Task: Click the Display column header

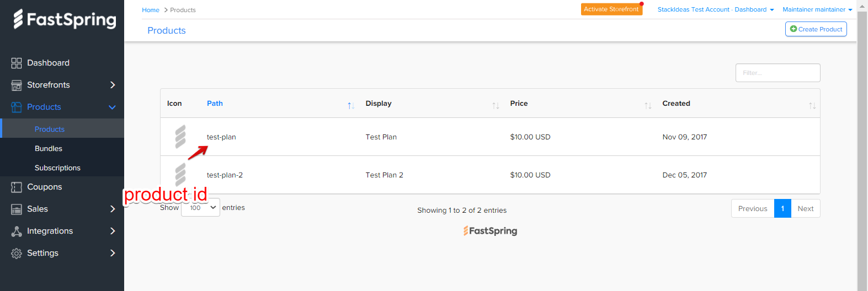Action: pos(379,103)
